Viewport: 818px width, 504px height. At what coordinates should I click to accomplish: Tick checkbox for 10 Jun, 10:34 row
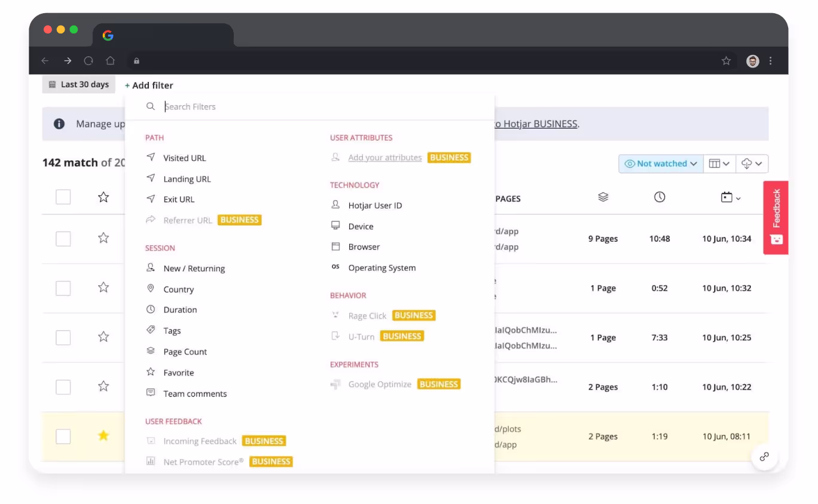point(63,239)
